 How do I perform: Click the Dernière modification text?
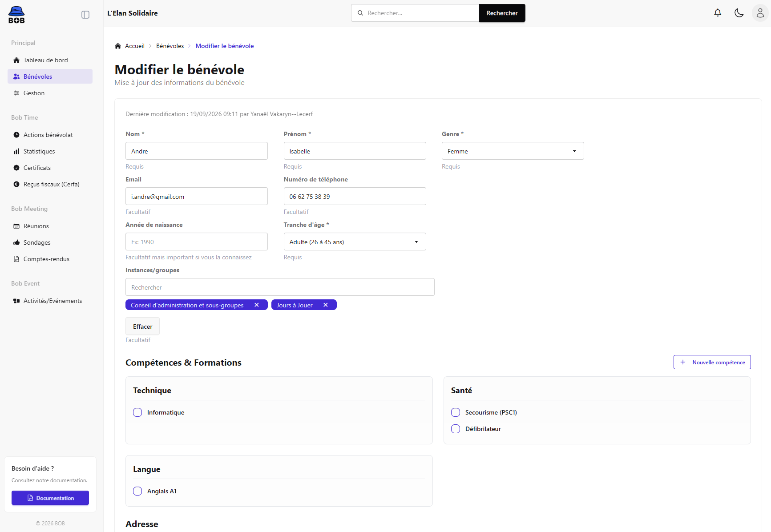pyautogui.click(x=219, y=114)
